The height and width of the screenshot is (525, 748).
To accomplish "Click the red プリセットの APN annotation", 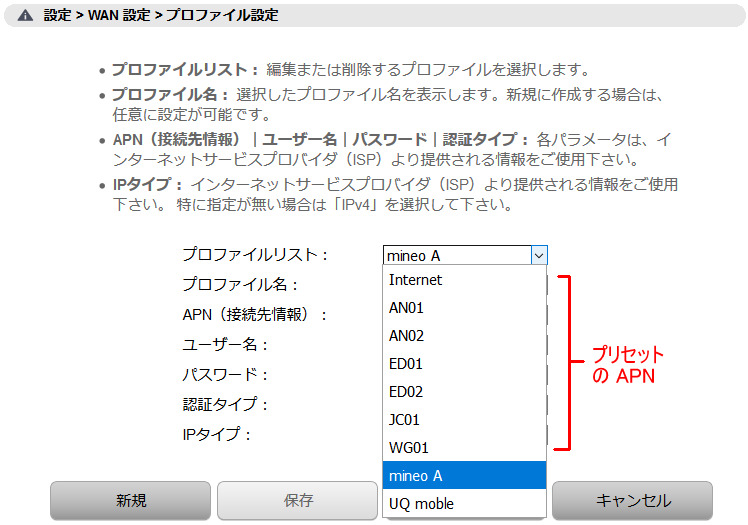I will pos(627,365).
